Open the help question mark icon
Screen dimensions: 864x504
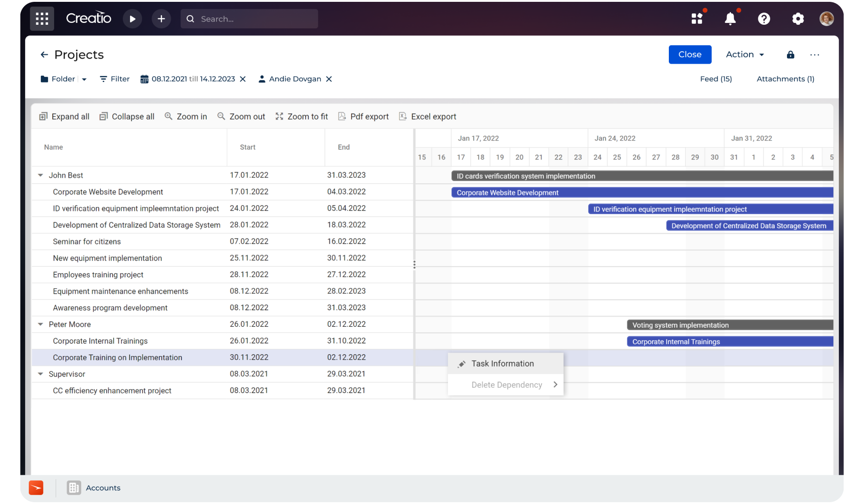(764, 19)
